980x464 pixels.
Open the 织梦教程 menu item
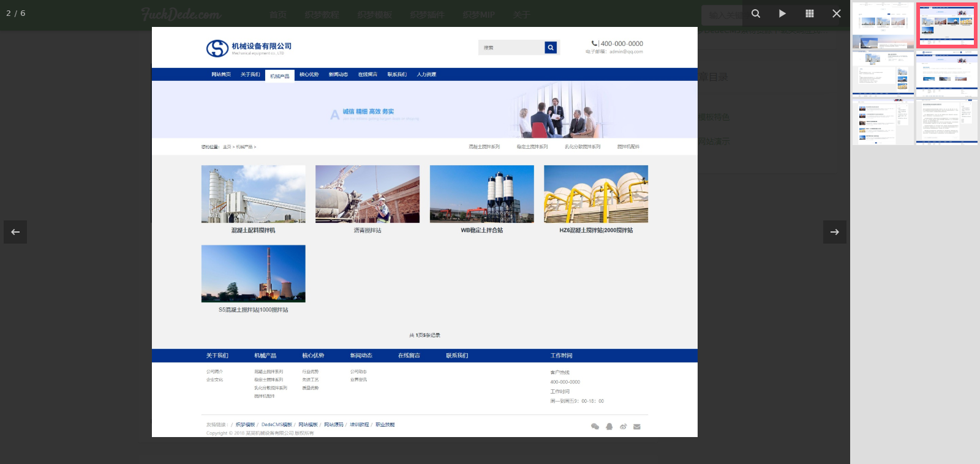tap(322, 15)
